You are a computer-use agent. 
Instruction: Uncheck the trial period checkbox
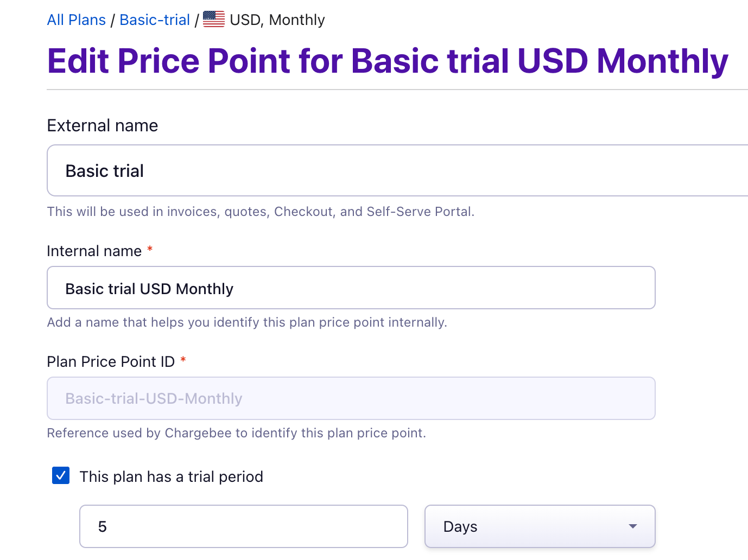pyautogui.click(x=61, y=475)
